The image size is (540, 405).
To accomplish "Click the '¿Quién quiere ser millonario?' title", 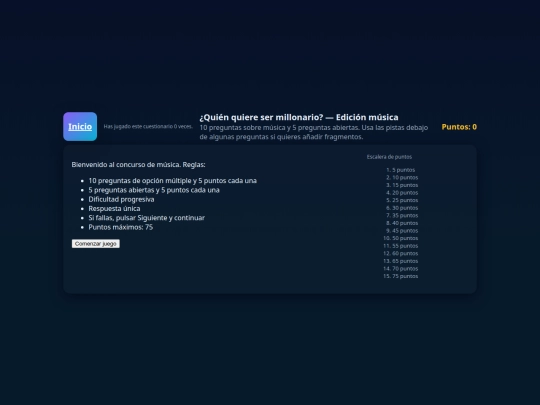I will (x=299, y=117).
